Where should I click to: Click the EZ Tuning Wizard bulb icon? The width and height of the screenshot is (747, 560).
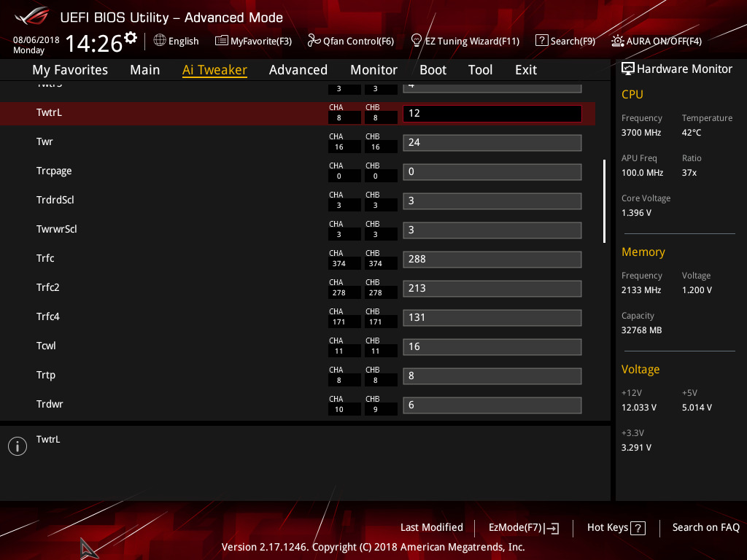click(417, 41)
